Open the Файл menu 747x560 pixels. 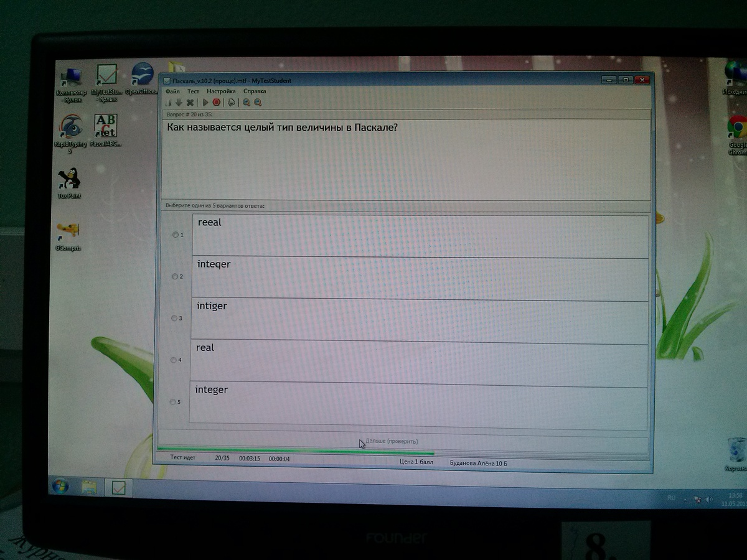pyautogui.click(x=172, y=91)
